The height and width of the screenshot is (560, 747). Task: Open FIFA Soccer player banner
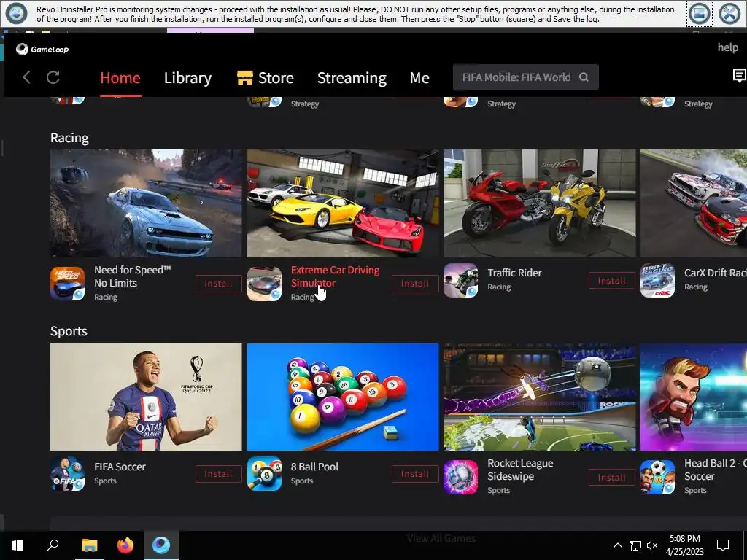click(146, 397)
